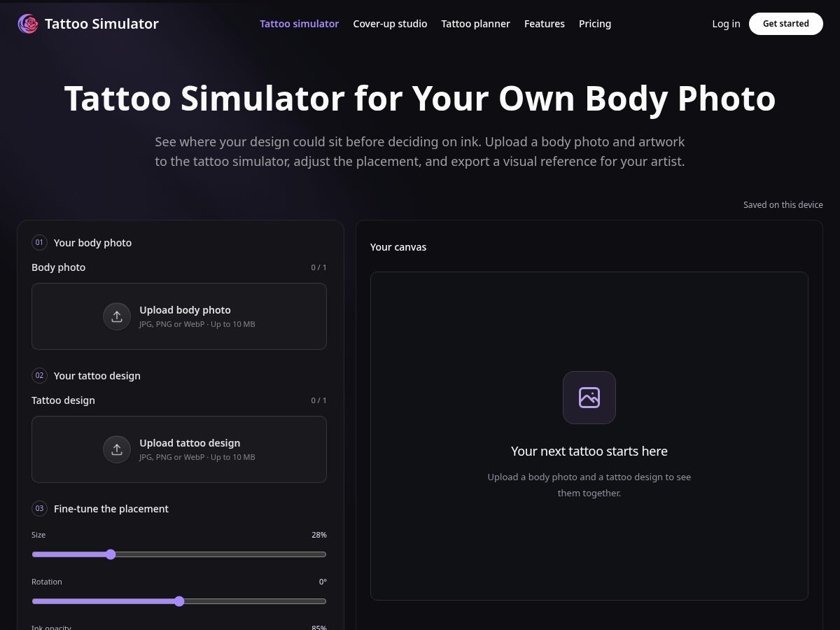Click the Tattoo Simulator brand name
The width and height of the screenshot is (840, 630).
click(x=101, y=24)
